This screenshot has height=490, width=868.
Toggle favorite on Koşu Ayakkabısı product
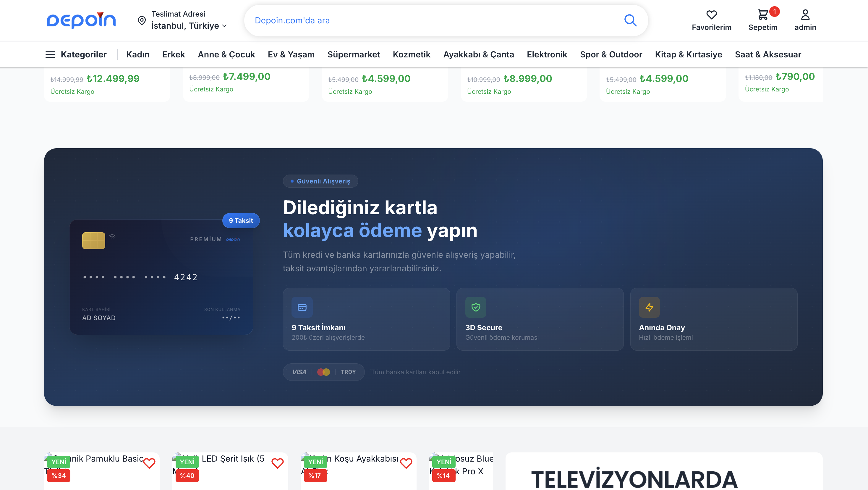[x=406, y=463]
